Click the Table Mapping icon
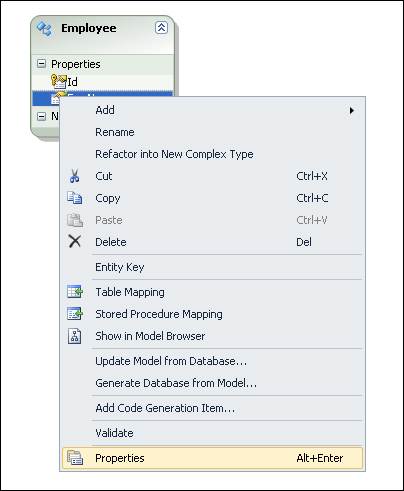 tap(75, 292)
